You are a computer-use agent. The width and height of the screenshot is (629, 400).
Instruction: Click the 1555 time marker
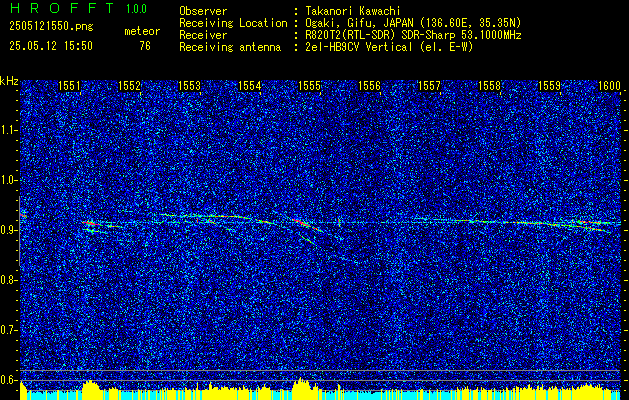tap(309, 85)
